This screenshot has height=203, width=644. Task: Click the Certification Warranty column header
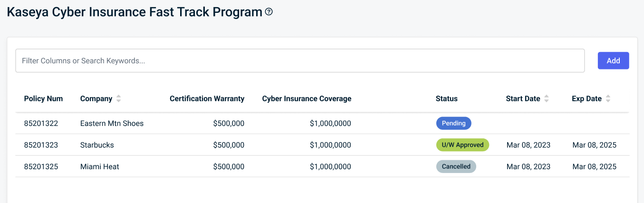[207, 99]
